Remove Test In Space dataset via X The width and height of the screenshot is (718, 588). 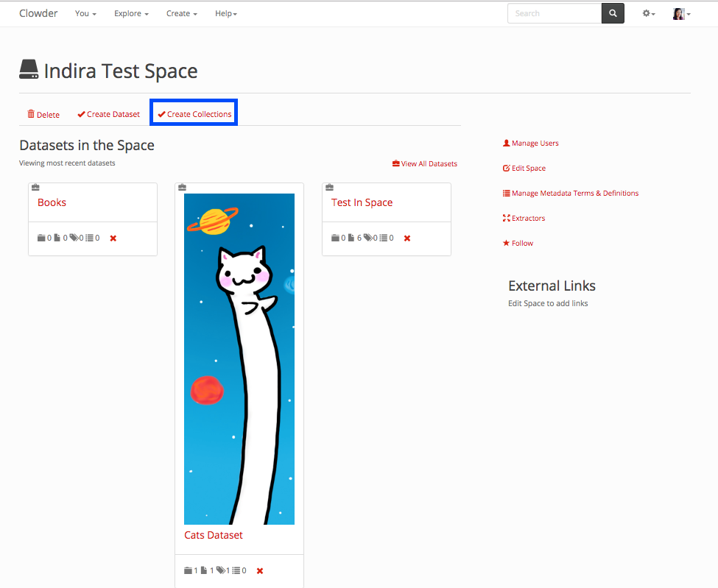click(x=407, y=238)
